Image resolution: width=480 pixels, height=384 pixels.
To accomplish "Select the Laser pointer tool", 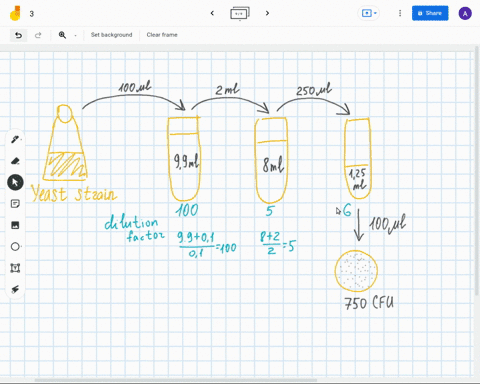I will pyautogui.click(x=15, y=289).
